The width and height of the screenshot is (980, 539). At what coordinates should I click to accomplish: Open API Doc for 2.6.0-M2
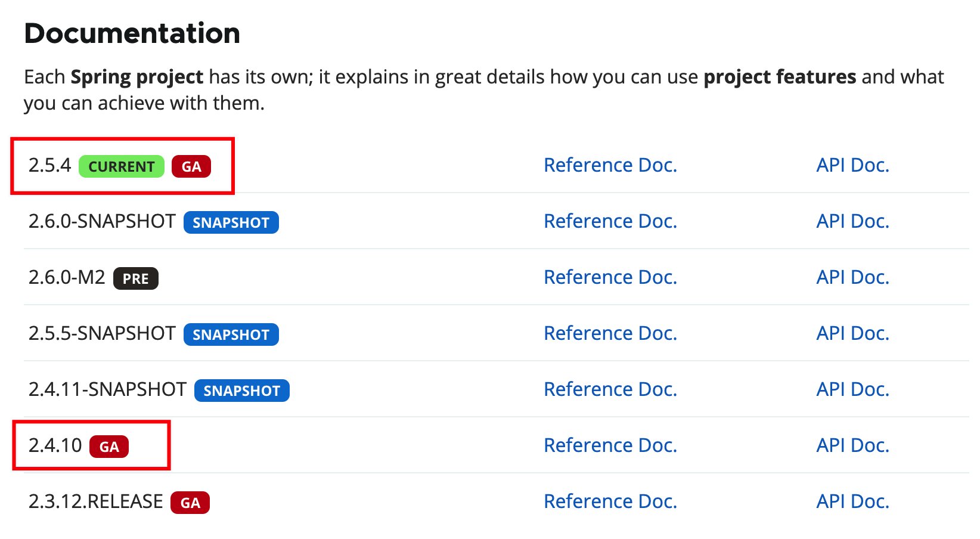(852, 277)
